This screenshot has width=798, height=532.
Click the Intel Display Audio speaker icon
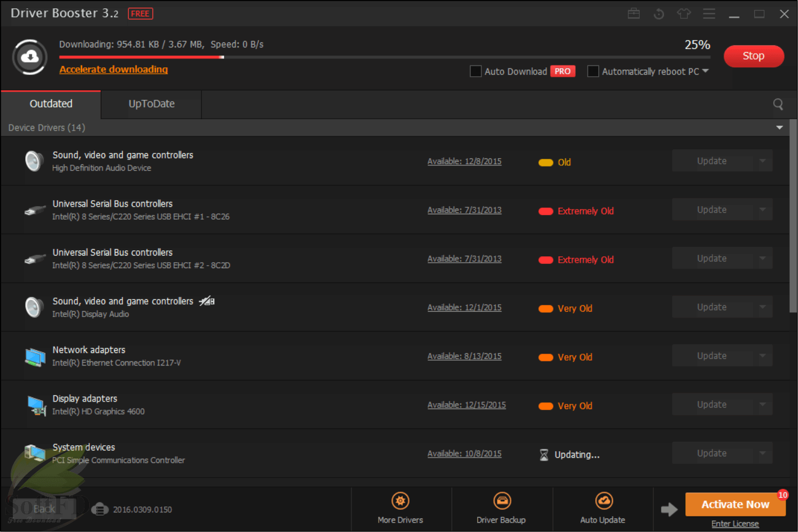point(34,307)
